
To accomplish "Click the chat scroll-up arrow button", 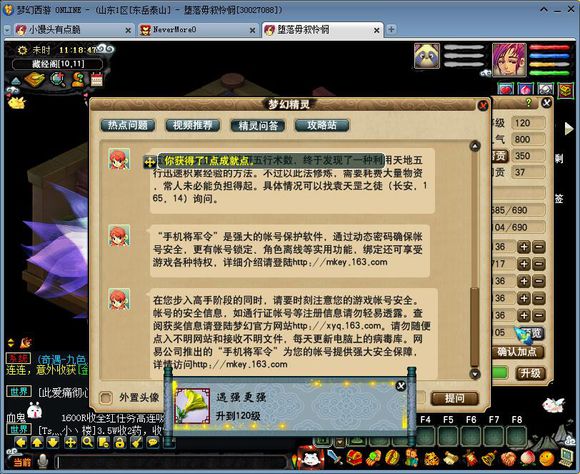I will click(x=37, y=442).
